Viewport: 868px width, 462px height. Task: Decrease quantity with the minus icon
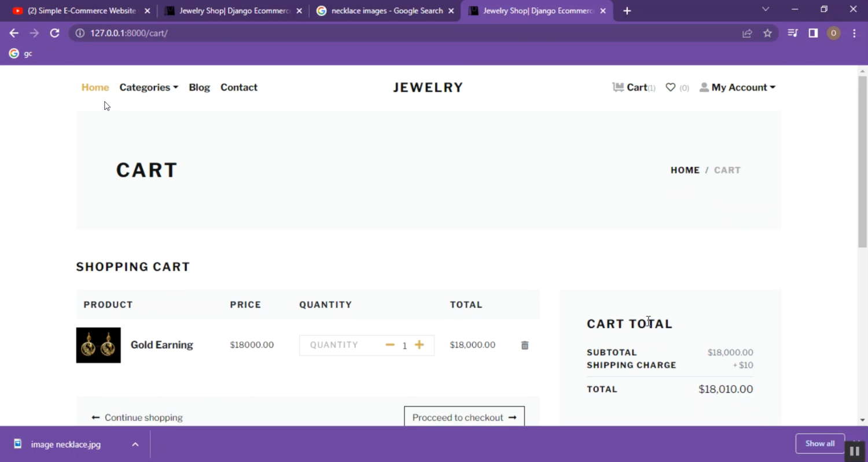tap(390, 345)
